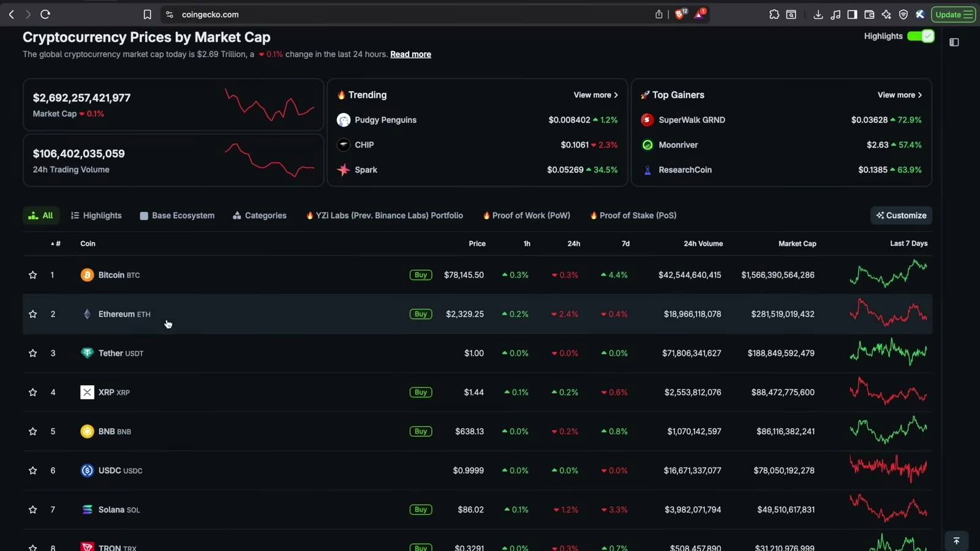980x551 pixels.
Task: Favorite Ethereum with the star
Action: (33, 315)
